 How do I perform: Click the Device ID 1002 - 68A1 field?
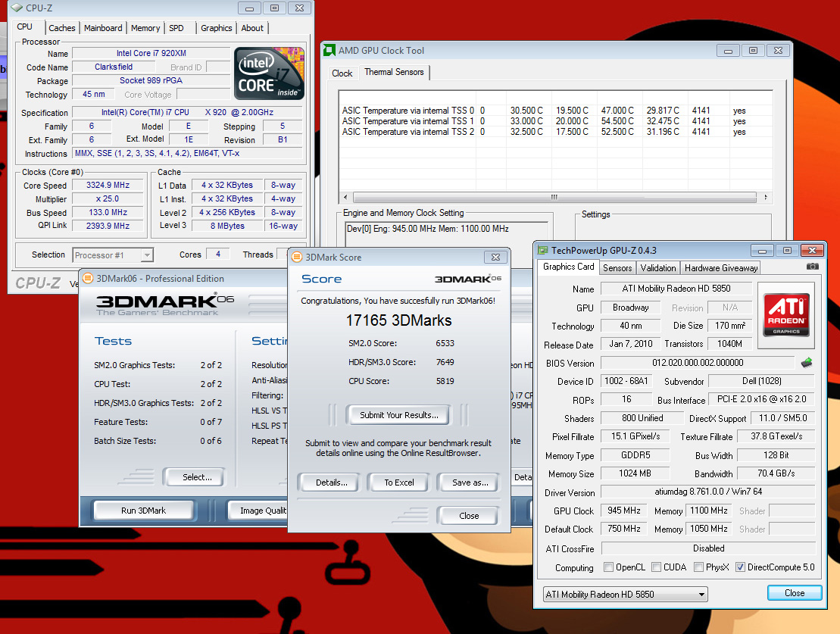click(x=626, y=381)
